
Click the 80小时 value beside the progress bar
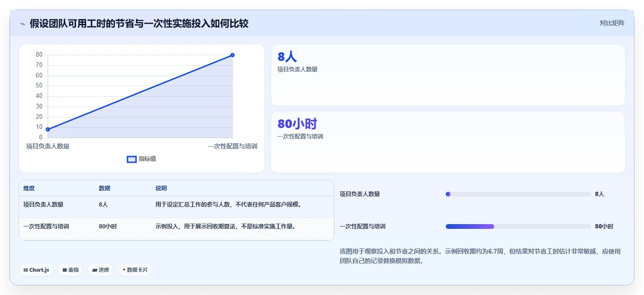click(604, 226)
